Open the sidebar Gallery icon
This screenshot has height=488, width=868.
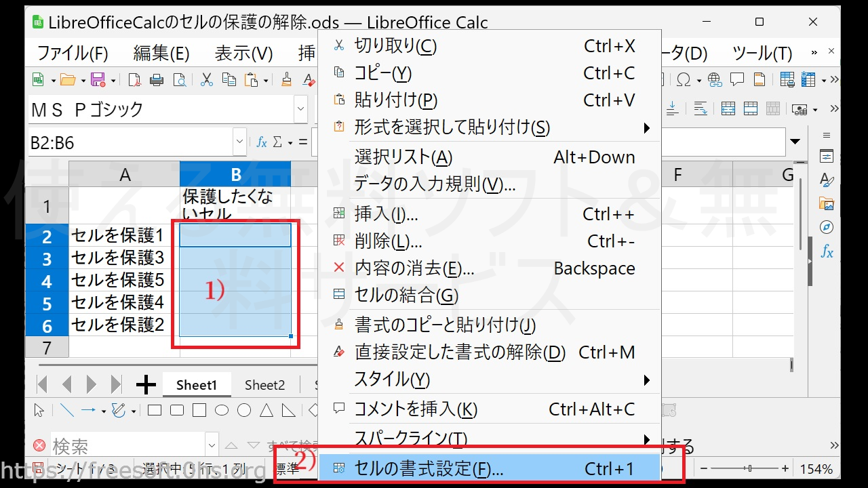pos(827,203)
